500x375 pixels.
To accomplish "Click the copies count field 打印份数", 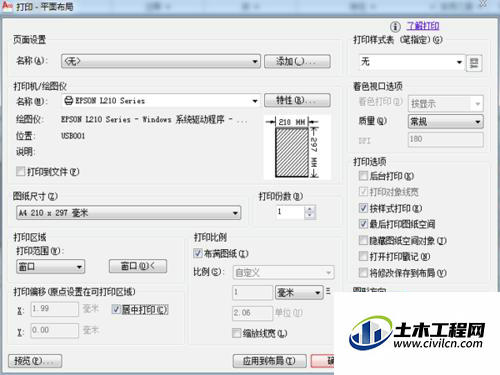I will pos(290,212).
